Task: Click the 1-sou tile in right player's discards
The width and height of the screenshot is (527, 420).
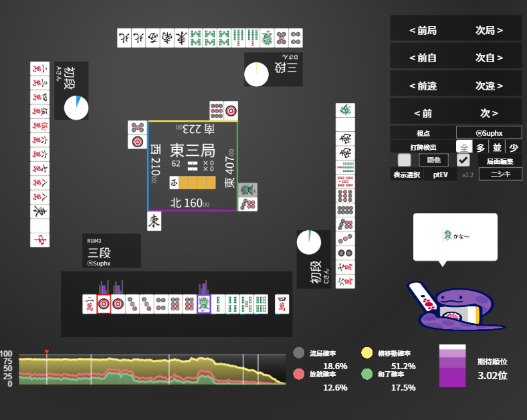Action: point(247,190)
